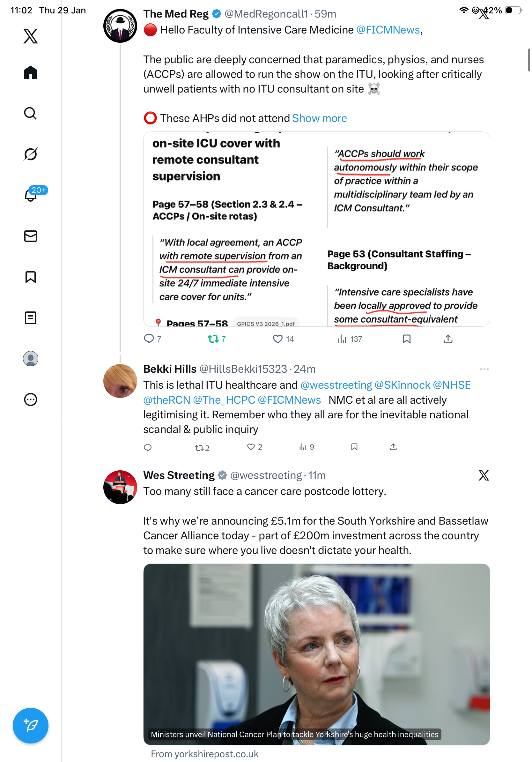
Task: Open Grok from the sidebar
Action: (x=31, y=154)
